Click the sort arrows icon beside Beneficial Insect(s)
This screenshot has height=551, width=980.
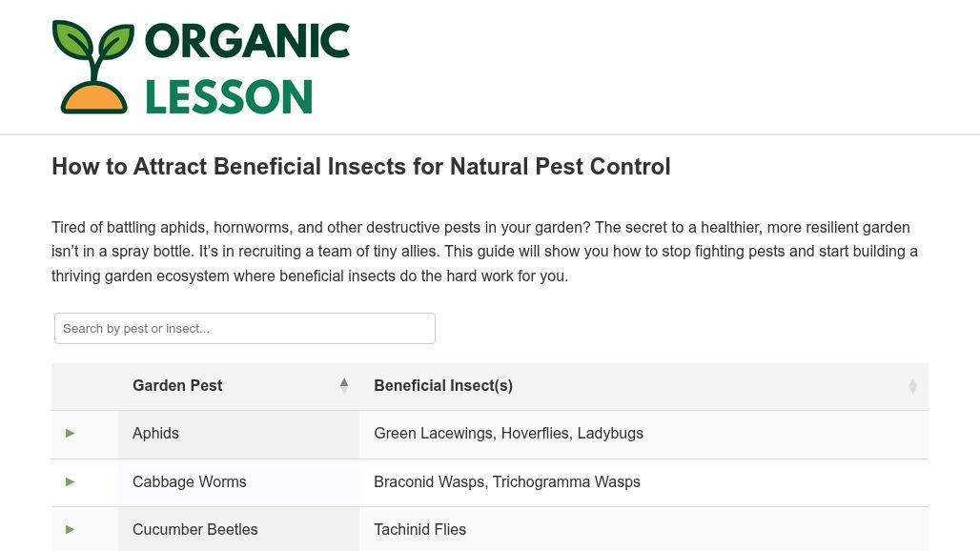point(912,386)
